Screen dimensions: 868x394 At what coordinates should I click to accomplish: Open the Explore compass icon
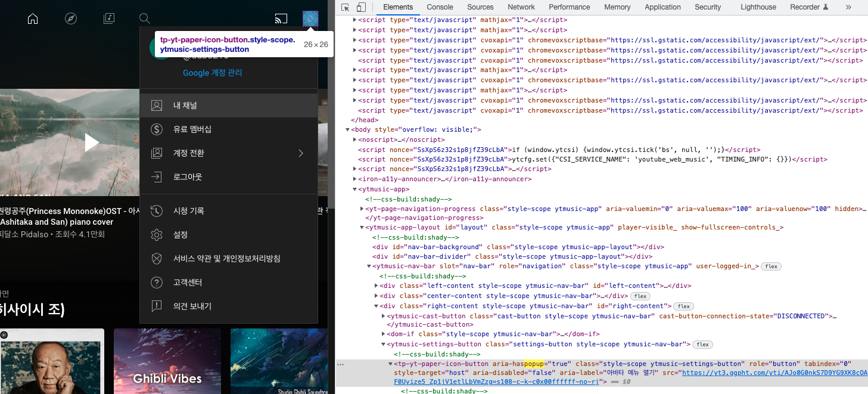point(71,18)
